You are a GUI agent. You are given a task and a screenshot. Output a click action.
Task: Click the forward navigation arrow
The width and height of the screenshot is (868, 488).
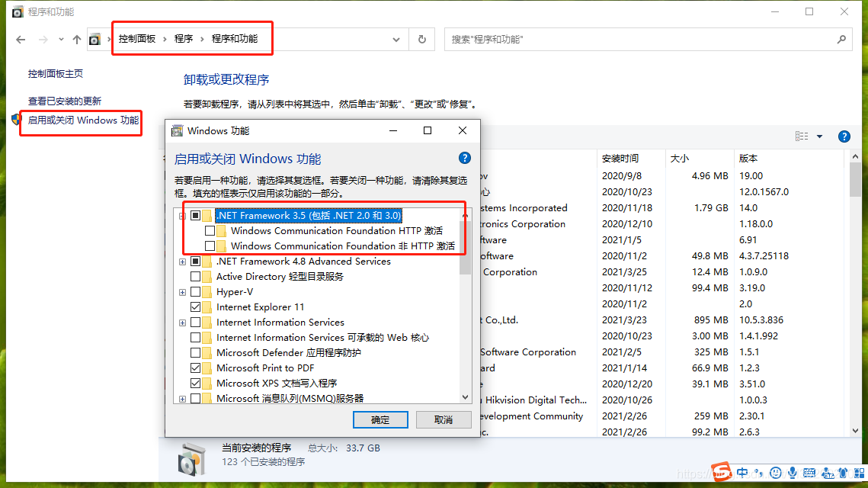click(x=43, y=40)
